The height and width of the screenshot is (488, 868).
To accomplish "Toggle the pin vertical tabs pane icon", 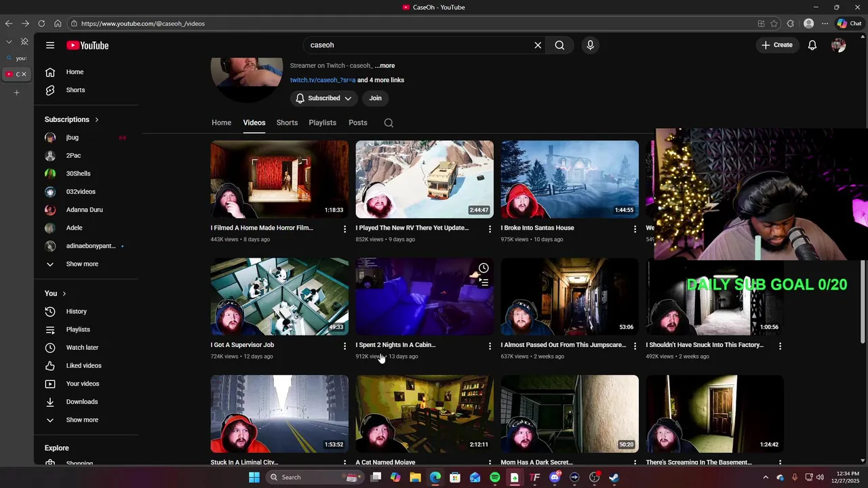I will (24, 41).
